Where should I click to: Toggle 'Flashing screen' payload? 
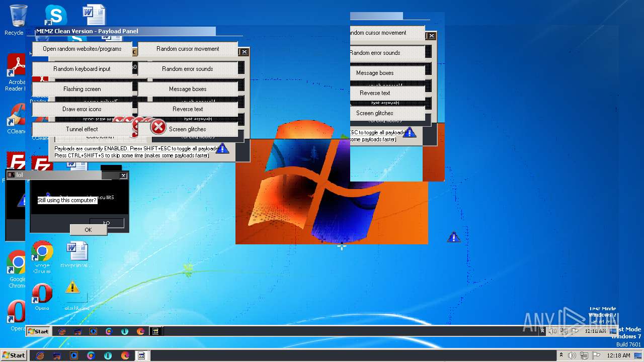pos(82,89)
